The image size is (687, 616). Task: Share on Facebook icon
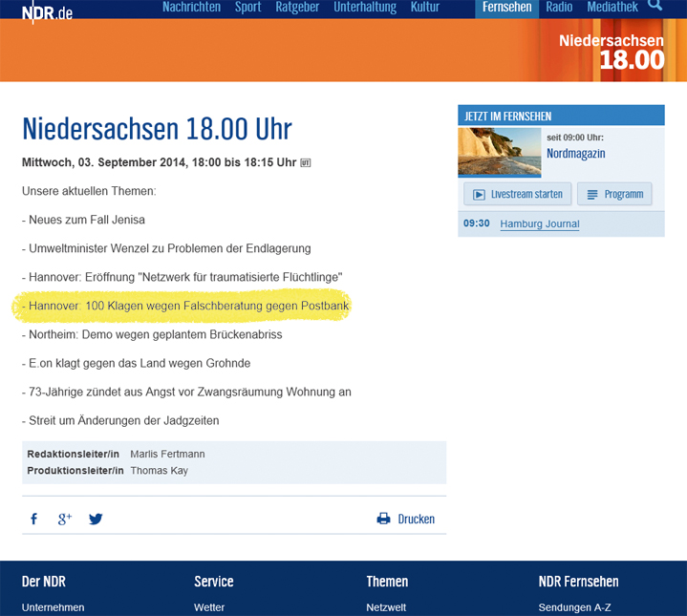point(33,519)
